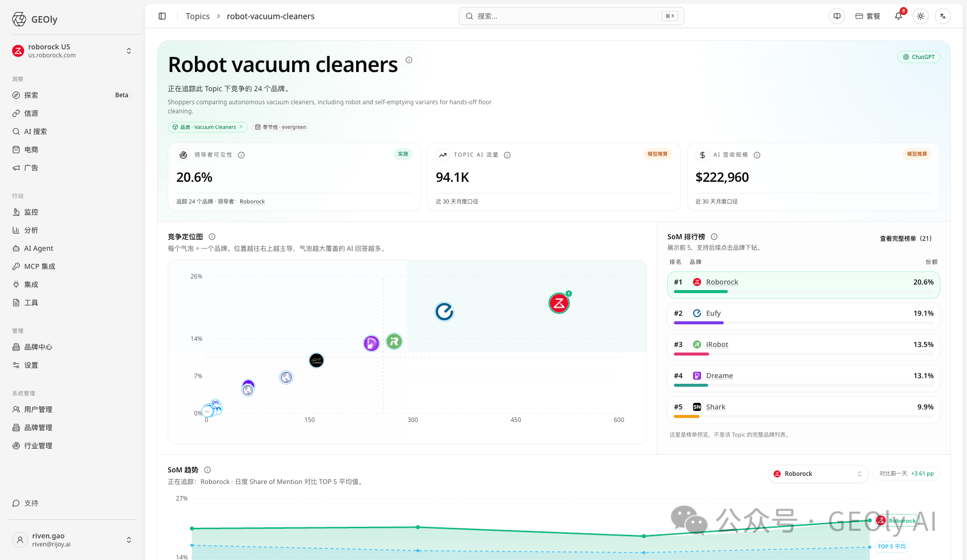This screenshot has height=560, width=967.
Task: Click Shark orange share bar
Action: point(686,416)
